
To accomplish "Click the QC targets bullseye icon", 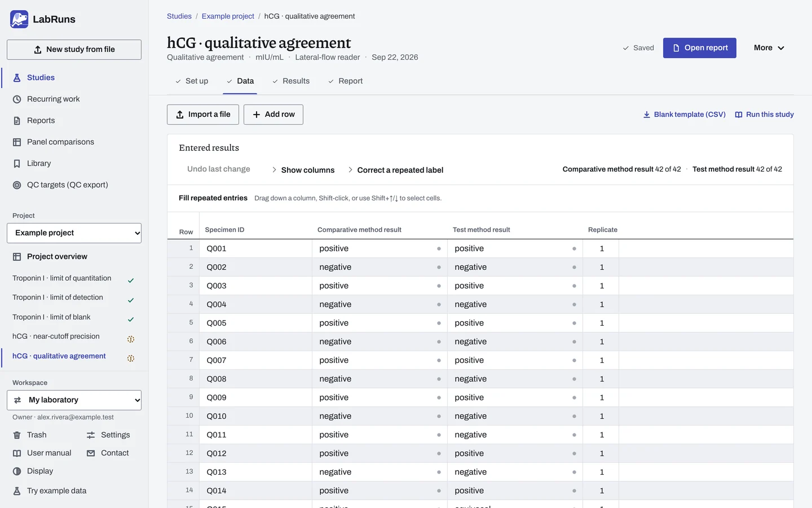I will point(17,185).
